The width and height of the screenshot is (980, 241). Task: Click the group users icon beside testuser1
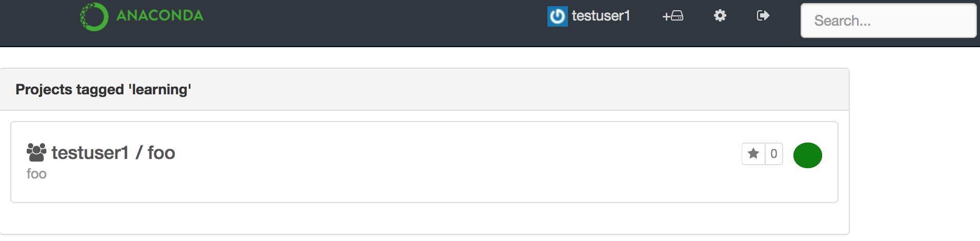point(36,152)
